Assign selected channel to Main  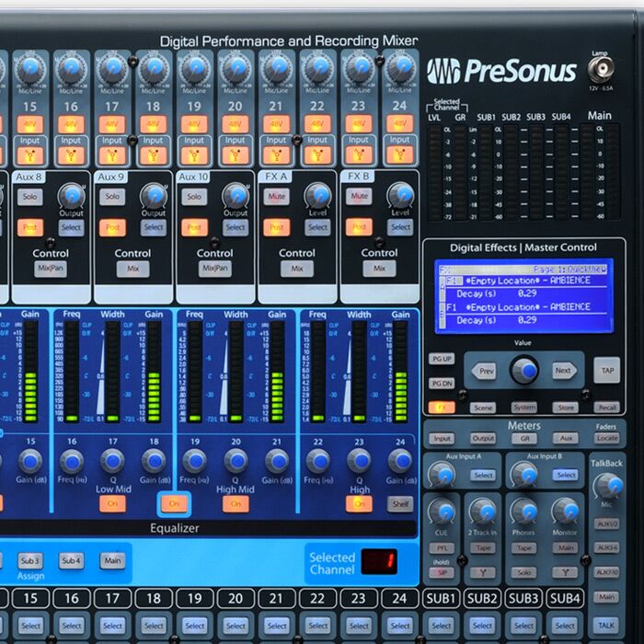tap(112, 560)
